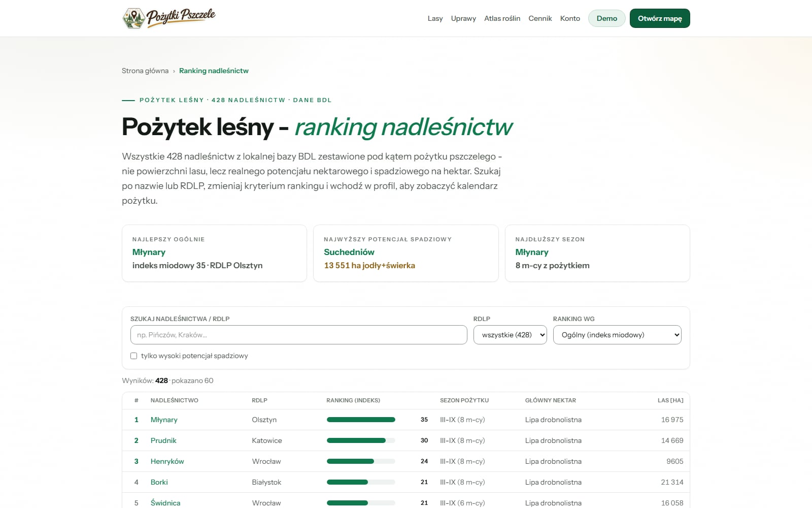Open the Prudnik table row link
The width and height of the screenshot is (812, 508).
163,440
